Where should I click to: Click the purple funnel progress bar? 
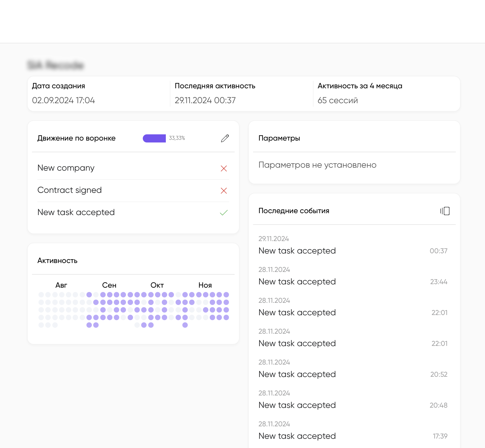154,138
